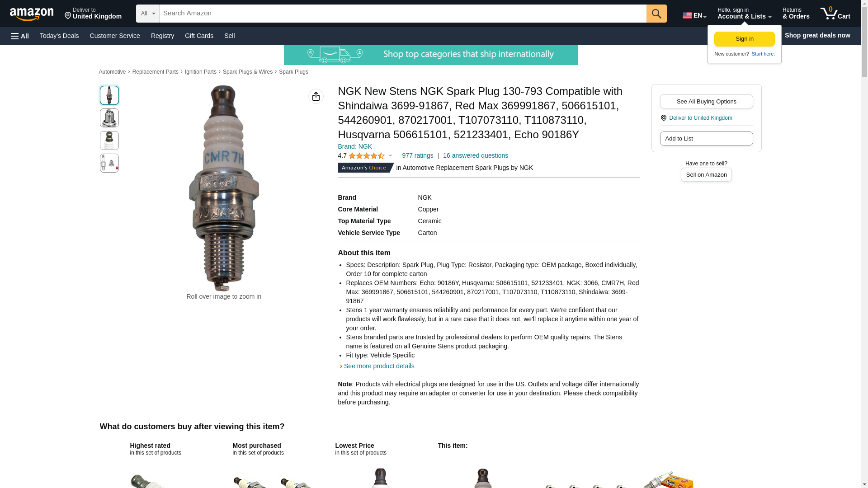Select the first spark plug thumbnail
The width and height of the screenshot is (868, 488).
pos(109,95)
